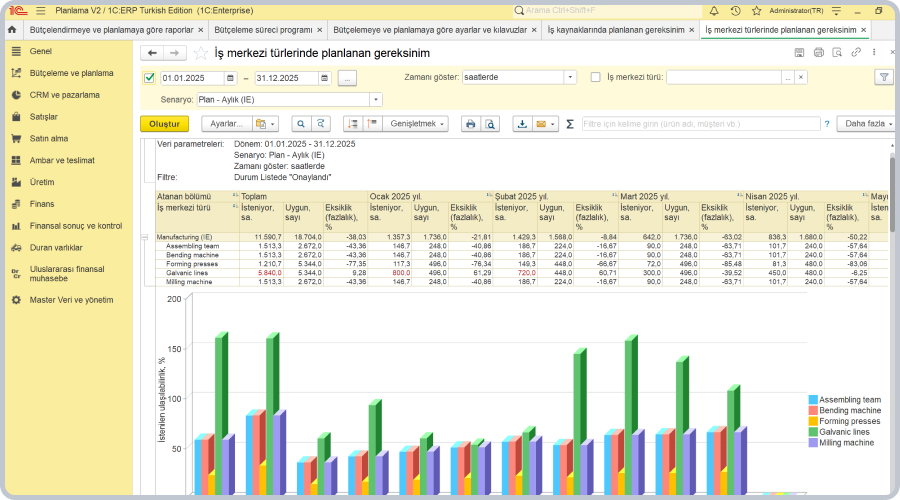The image size is (900, 500).
Task: Open the more actions three dots menu
Action: [874, 52]
